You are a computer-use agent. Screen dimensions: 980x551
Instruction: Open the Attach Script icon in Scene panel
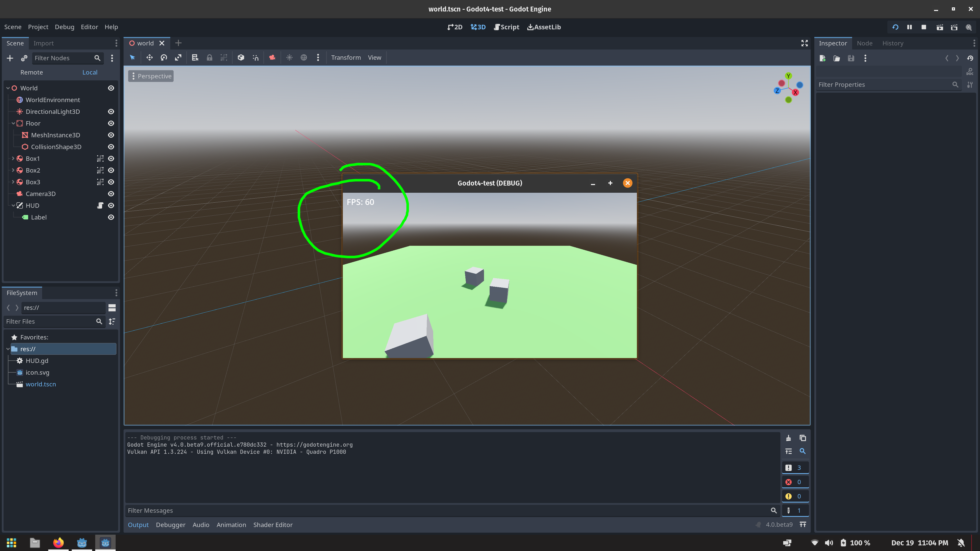point(24,58)
